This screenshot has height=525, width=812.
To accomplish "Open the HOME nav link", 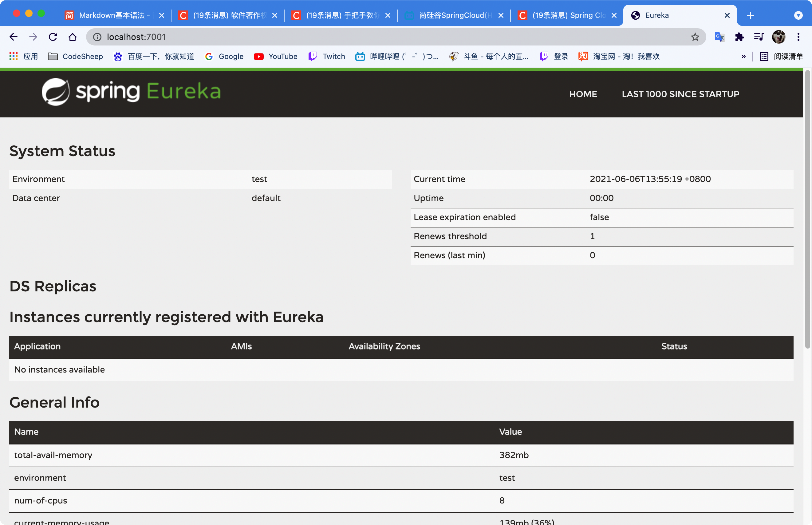I will pos(583,94).
